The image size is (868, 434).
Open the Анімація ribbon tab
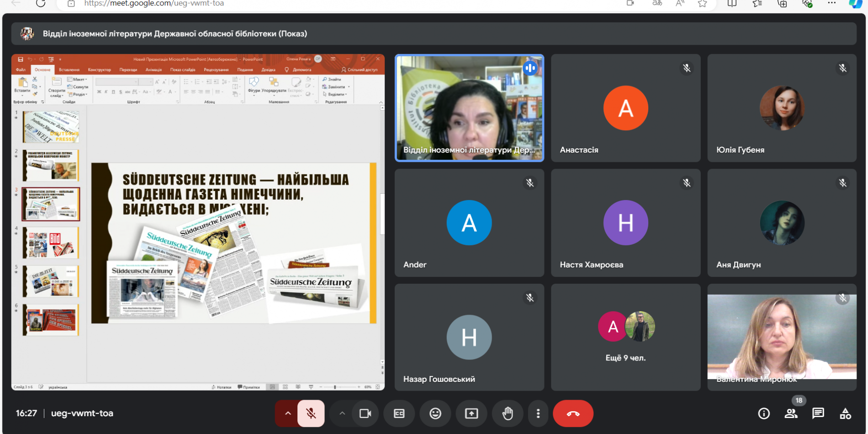click(153, 70)
